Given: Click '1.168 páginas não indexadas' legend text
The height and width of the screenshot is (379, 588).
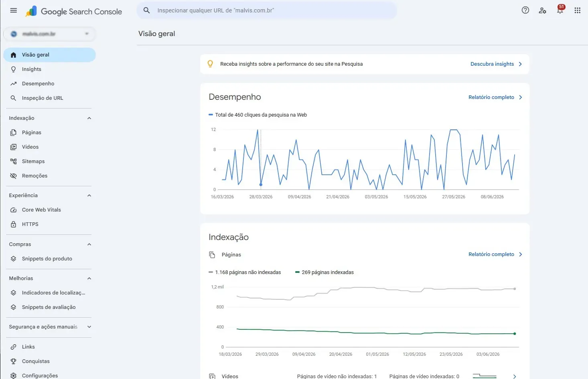Looking at the screenshot, I should (248, 272).
